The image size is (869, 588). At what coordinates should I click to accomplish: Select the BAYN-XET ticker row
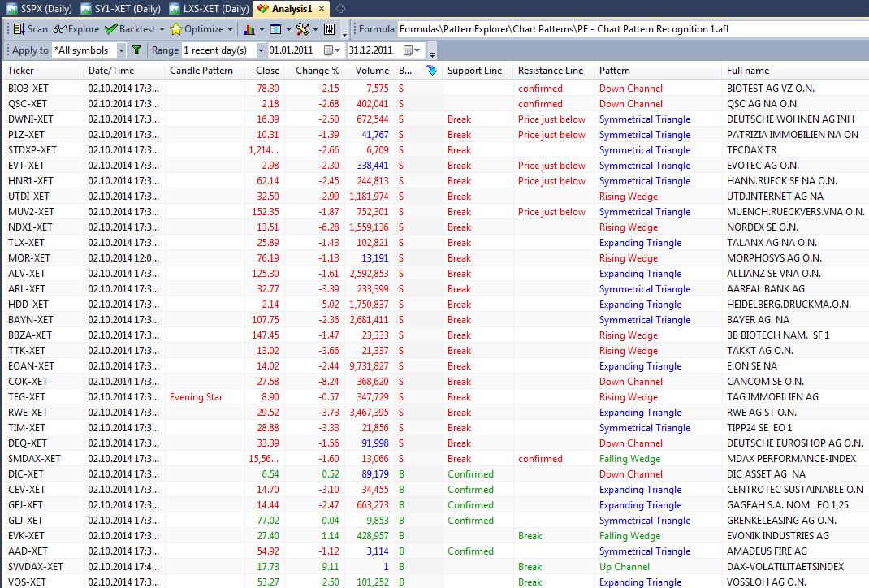pos(434,320)
